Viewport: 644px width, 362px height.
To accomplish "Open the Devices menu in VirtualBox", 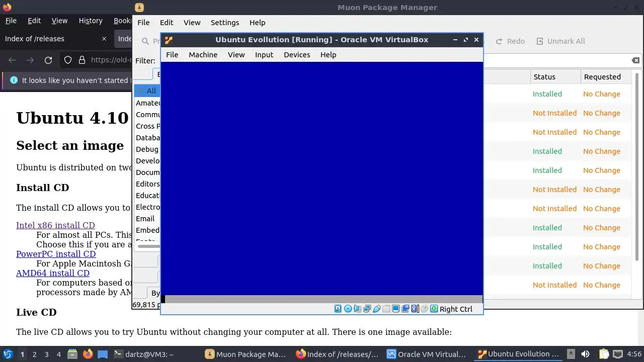I will [x=297, y=55].
